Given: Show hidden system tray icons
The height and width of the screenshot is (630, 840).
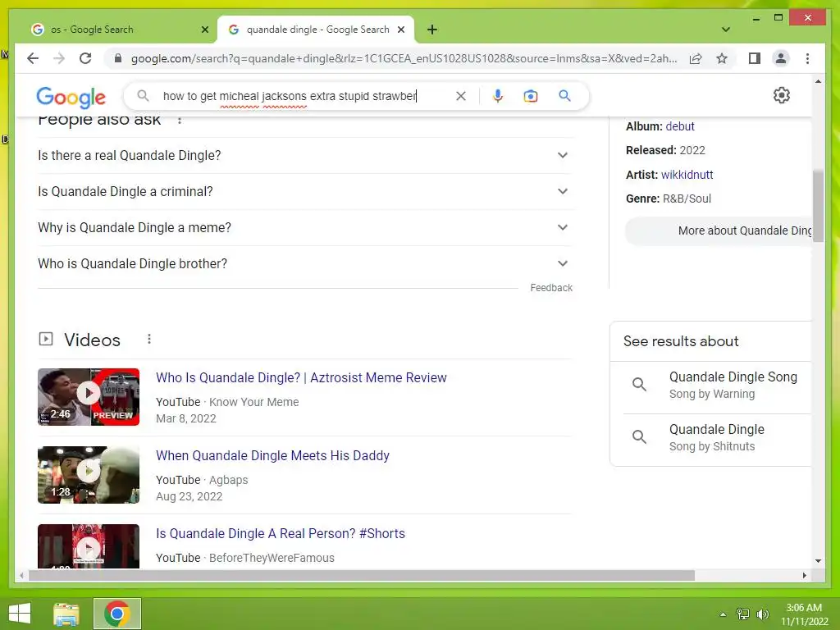Looking at the screenshot, I should [x=723, y=614].
